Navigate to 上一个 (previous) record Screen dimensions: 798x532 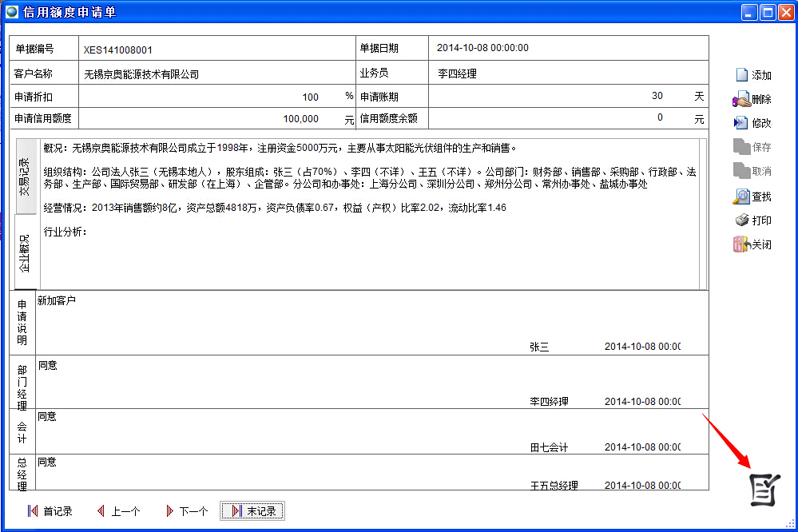(x=118, y=511)
